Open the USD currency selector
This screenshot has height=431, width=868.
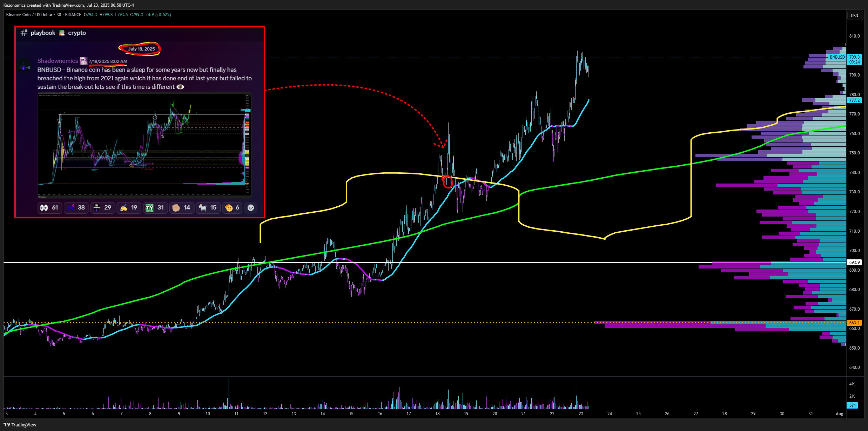click(x=854, y=15)
